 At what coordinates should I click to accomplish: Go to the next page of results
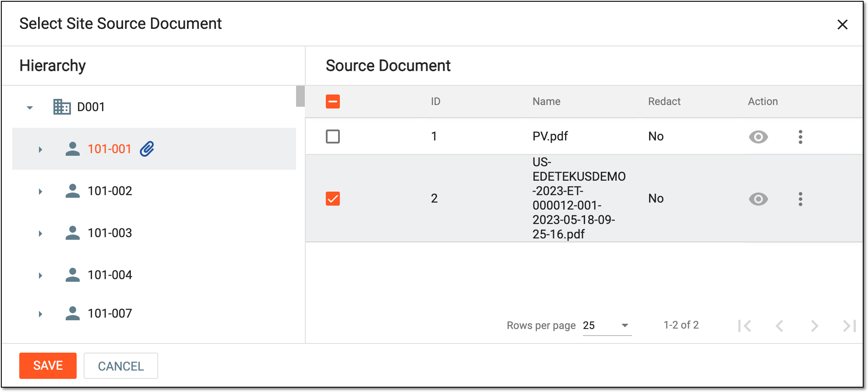click(814, 326)
